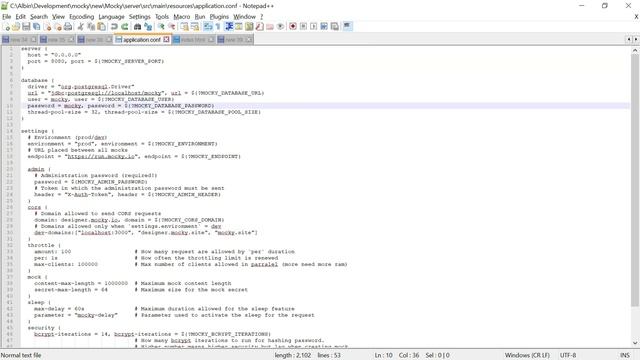Click the Zoom Out toolbar icon
640x360 pixels.
click(172, 27)
